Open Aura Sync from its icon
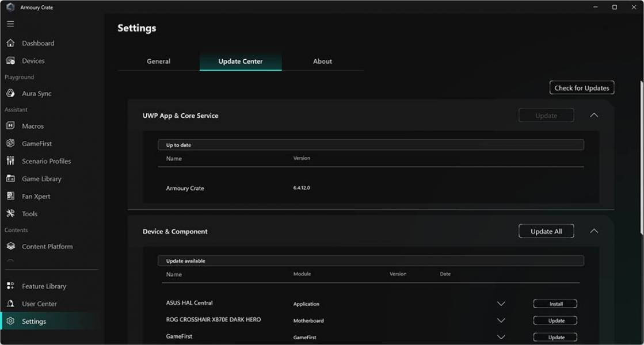Screen dimensions: 644x345 (11, 93)
